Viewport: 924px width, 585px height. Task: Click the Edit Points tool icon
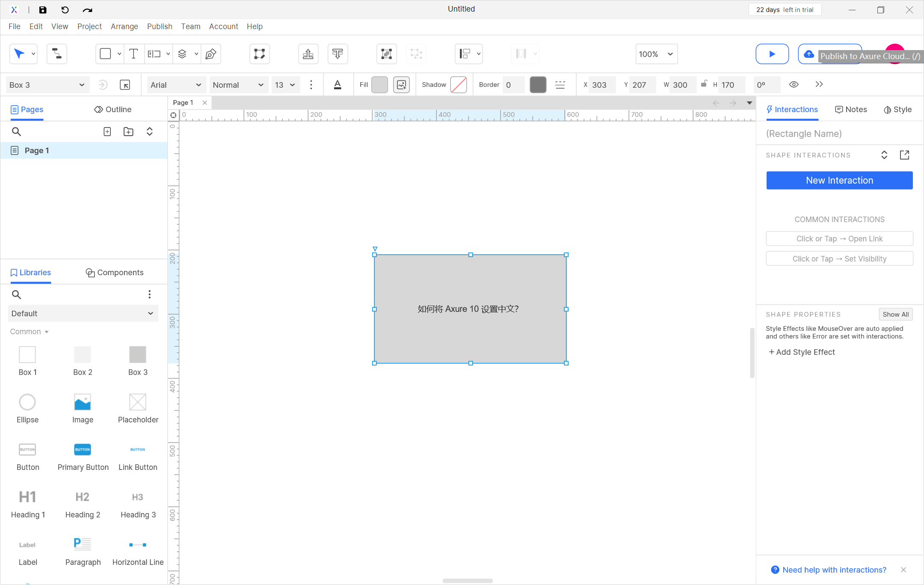coord(260,54)
